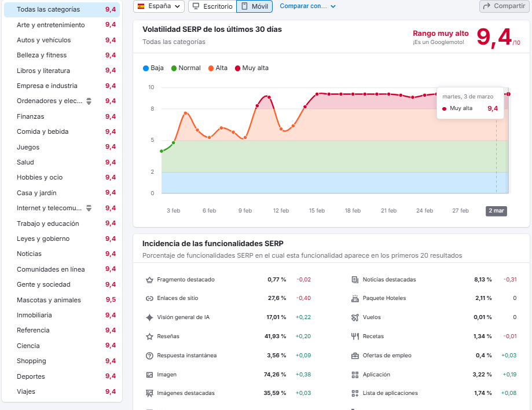This screenshot has height=410, width=532.
Task: Click the Recetas fork and knife icon
Action: click(355, 336)
